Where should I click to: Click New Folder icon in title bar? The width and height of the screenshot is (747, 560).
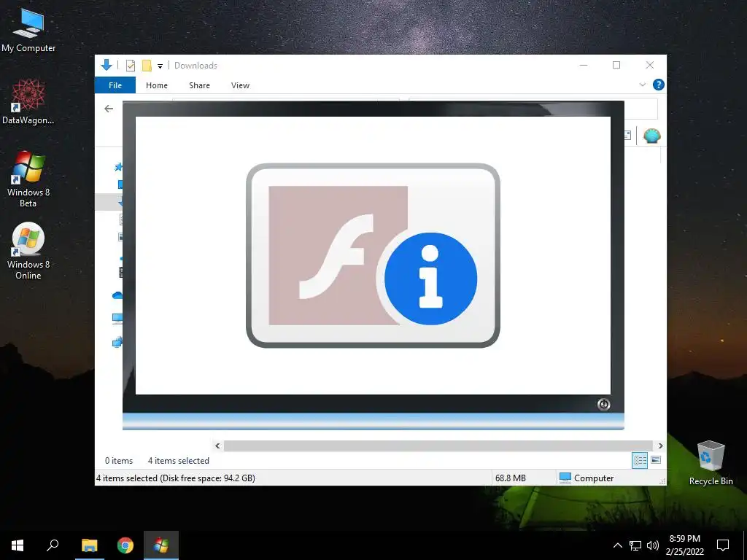tap(147, 66)
